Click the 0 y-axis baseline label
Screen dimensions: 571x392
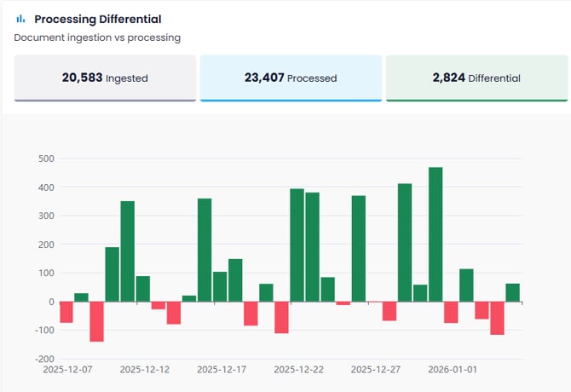pos(51,302)
